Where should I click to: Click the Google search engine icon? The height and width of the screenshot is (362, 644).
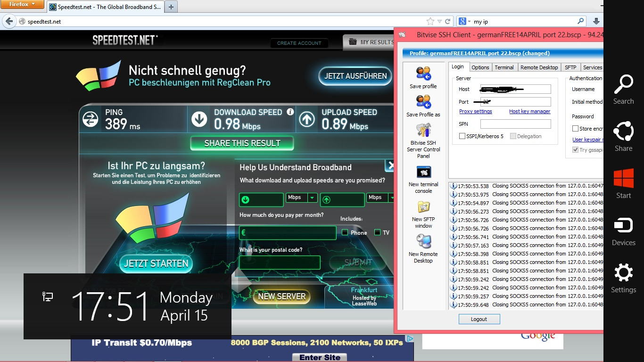pos(462,21)
